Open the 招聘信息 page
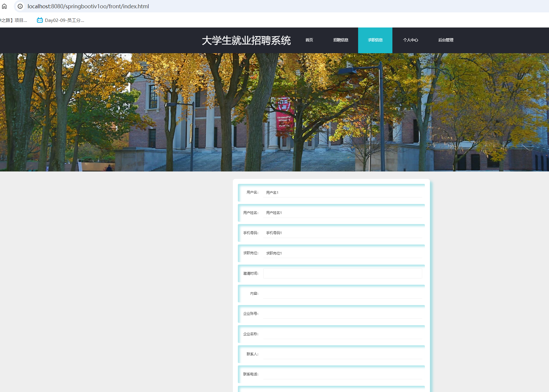The height and width of the screenshot is (392, 549). click(341, 40)
